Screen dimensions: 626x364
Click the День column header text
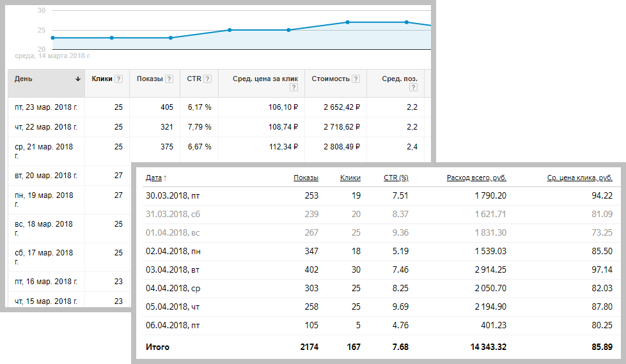coord(24,79)
